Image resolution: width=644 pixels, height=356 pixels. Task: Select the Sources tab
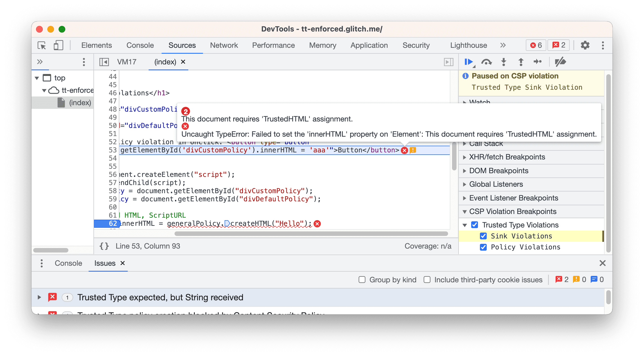(182, 45)
